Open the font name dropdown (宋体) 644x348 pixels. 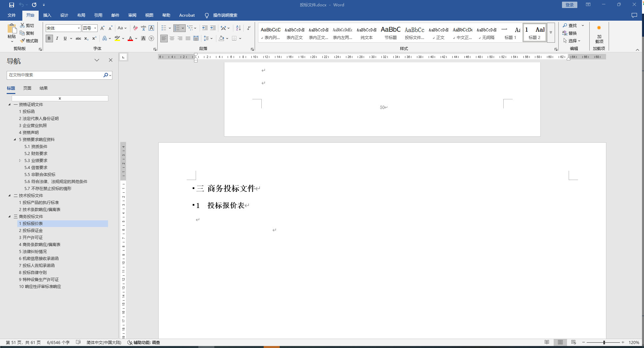[x=79, y=28]
